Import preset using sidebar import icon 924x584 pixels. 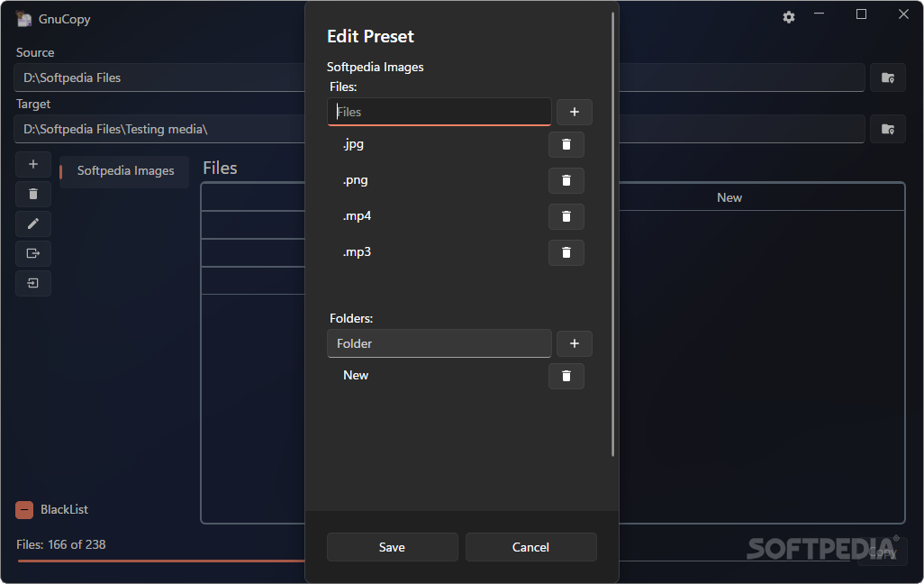click(33, 283)
